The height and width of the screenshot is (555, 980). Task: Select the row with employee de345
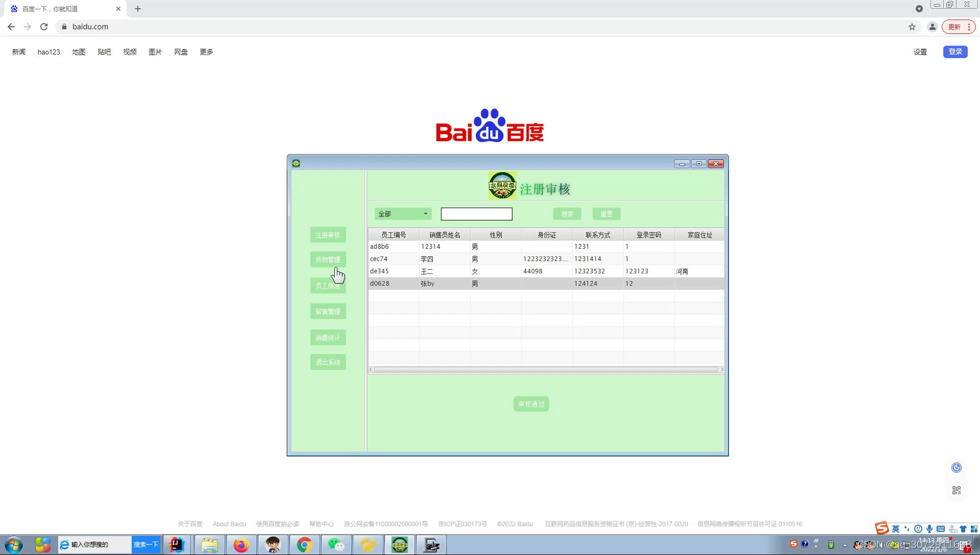click(x=546, y=271)
